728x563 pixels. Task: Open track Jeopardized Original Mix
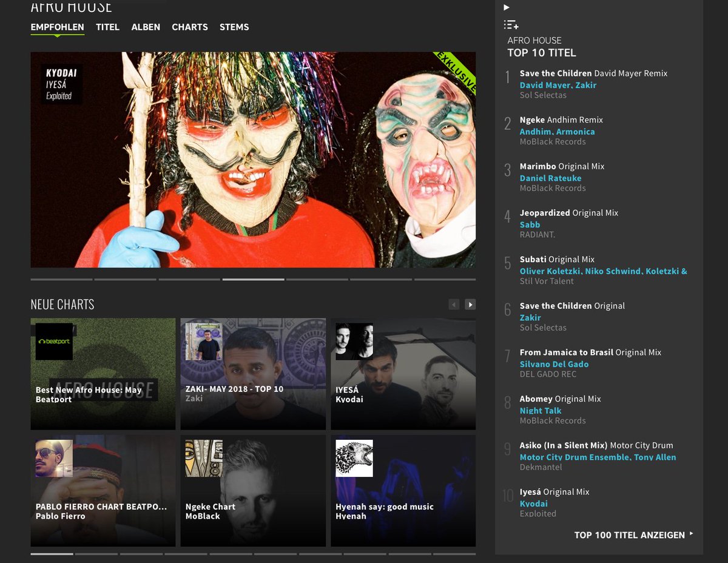coord(569,213)
